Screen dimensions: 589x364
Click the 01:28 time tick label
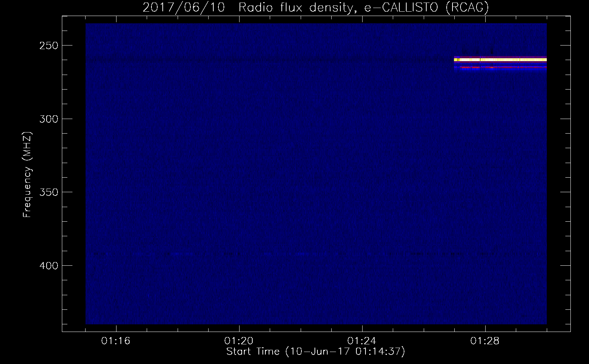click(485, 341)
